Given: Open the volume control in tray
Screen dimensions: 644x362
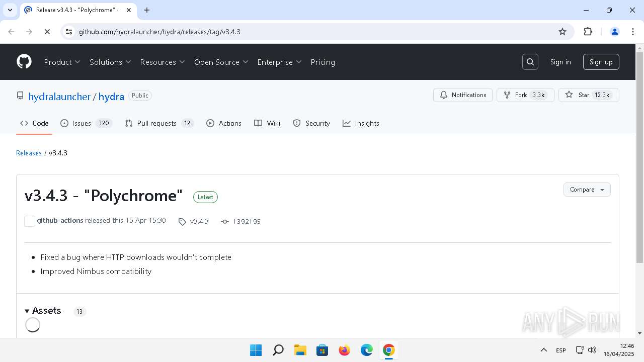Looking at the screenshot, I should tap(592, 350).
